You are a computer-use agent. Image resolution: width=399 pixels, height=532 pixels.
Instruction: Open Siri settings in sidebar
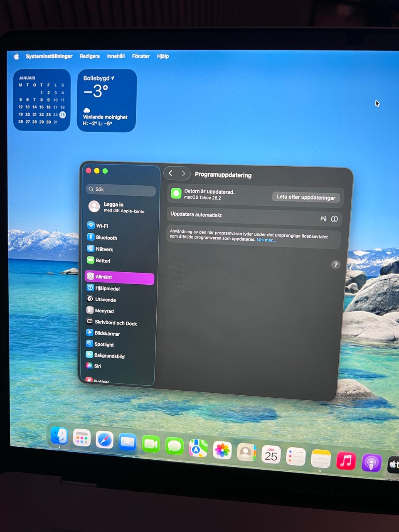click(97, 366)
